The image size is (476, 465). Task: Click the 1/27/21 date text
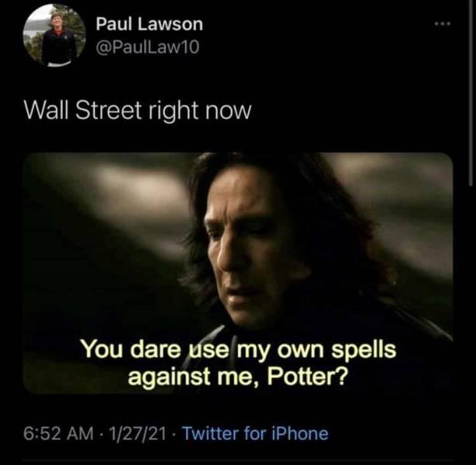137,433
